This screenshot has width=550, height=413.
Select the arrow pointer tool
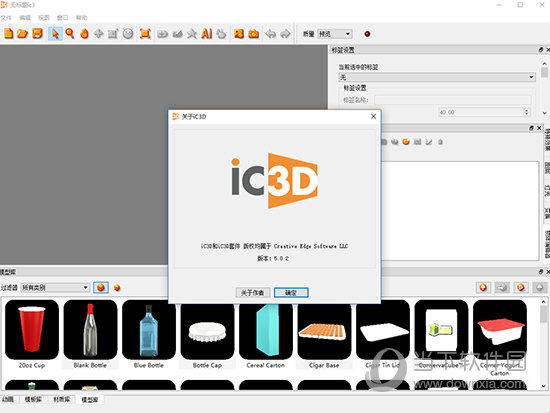(x=55, y=34)
